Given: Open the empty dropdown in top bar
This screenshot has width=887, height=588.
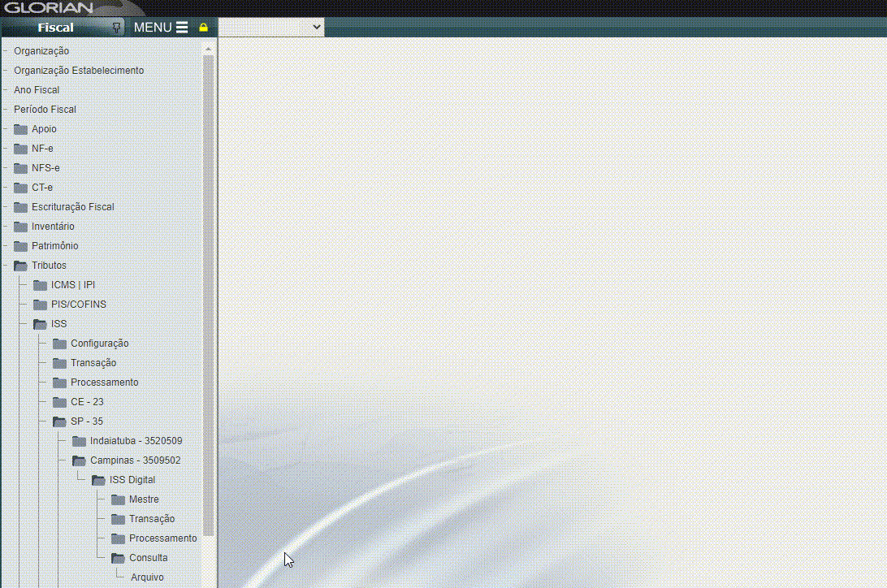Looking at the screenshot, I should (271, 28).
